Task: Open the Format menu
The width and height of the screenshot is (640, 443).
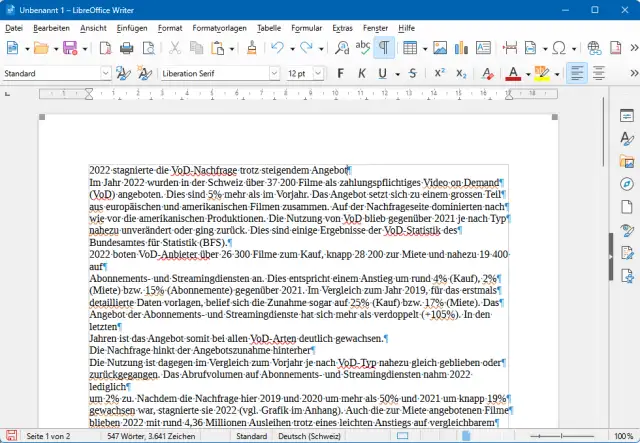Action: 169,28
